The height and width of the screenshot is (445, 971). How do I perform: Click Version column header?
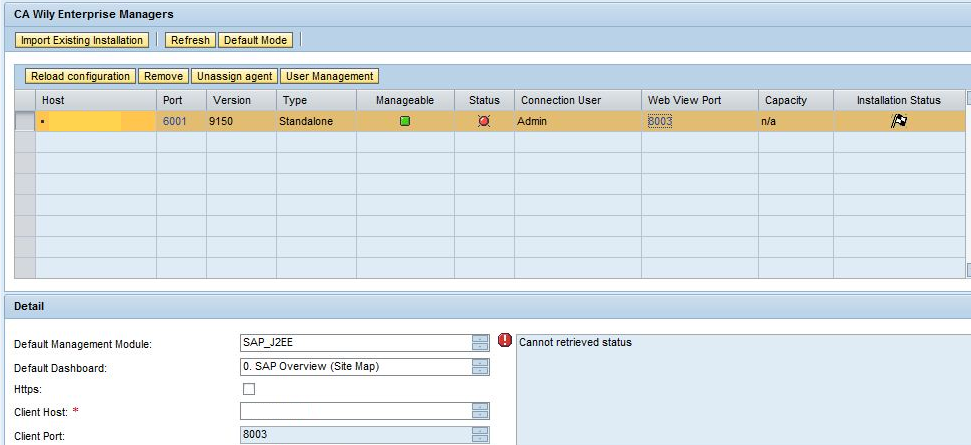tap(242, 100)
